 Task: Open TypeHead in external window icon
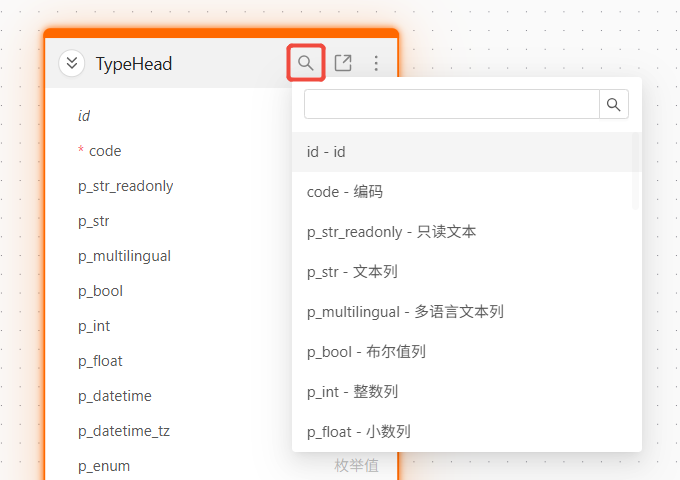coord(342,63)
